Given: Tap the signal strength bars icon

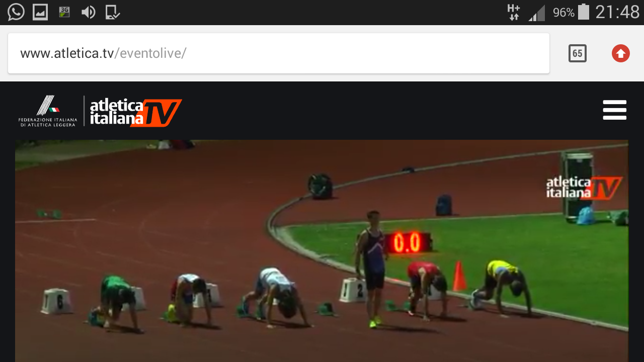Looking at the screenshot, I should 537,13.
